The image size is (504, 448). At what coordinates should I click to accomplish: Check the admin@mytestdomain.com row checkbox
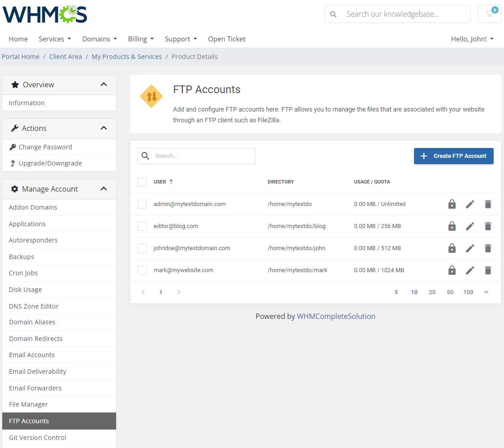[x=142, y=204]
